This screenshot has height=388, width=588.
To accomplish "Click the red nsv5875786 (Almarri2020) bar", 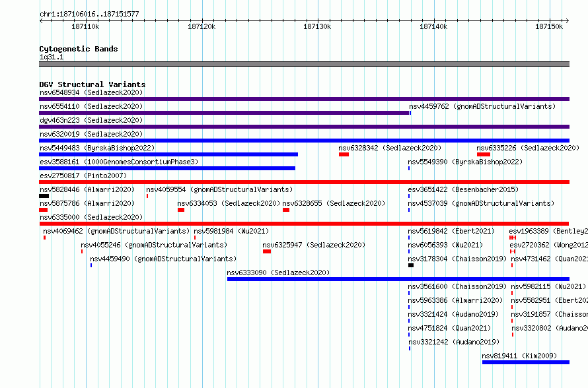I will click(x=43, y=210).
